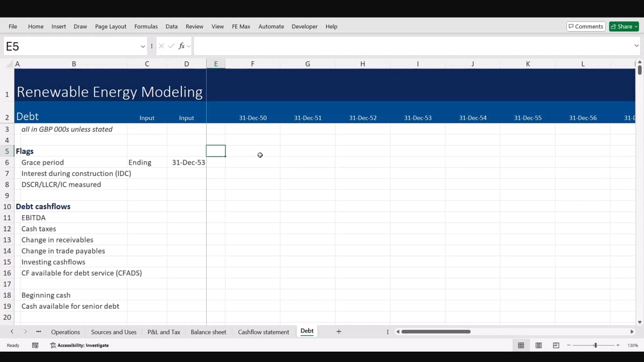
Task: Open the FE Max ribbon tab
Action: (241, 26)
